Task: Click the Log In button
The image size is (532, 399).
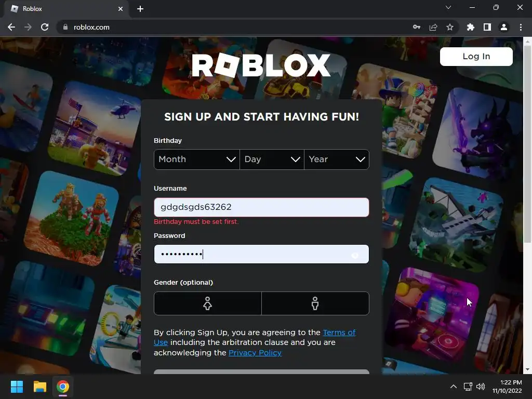Action: point(476,56)
